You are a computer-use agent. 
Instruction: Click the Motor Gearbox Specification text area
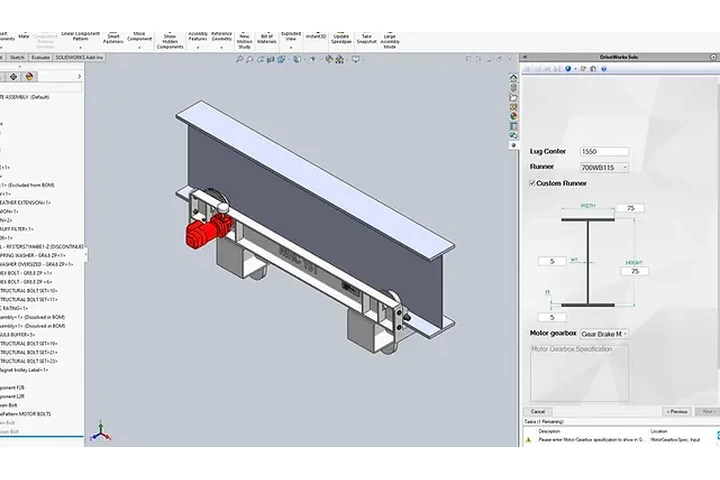pos(579,373)
